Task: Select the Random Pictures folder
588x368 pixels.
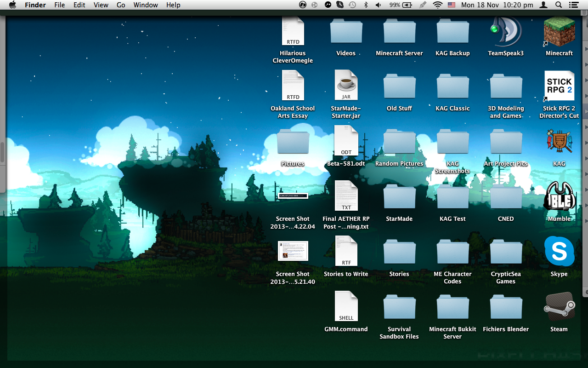Action: [399, 142]
